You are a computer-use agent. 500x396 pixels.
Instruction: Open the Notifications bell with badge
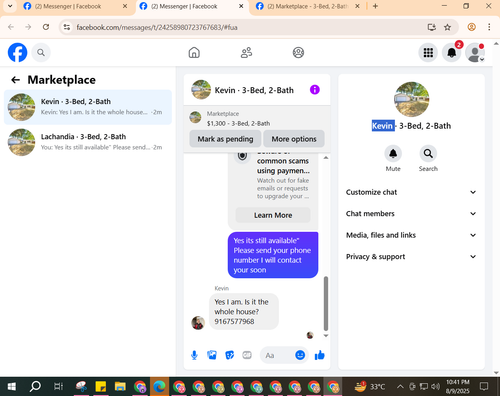coord(452,53)
